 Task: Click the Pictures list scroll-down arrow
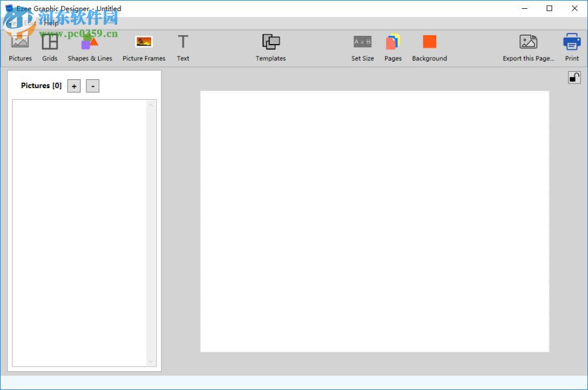[151, 361]
